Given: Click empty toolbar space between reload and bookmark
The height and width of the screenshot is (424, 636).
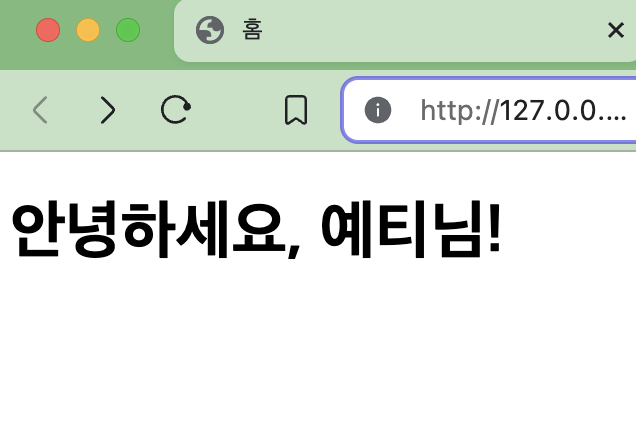Looking at the screenshot, I should (237, 110).
